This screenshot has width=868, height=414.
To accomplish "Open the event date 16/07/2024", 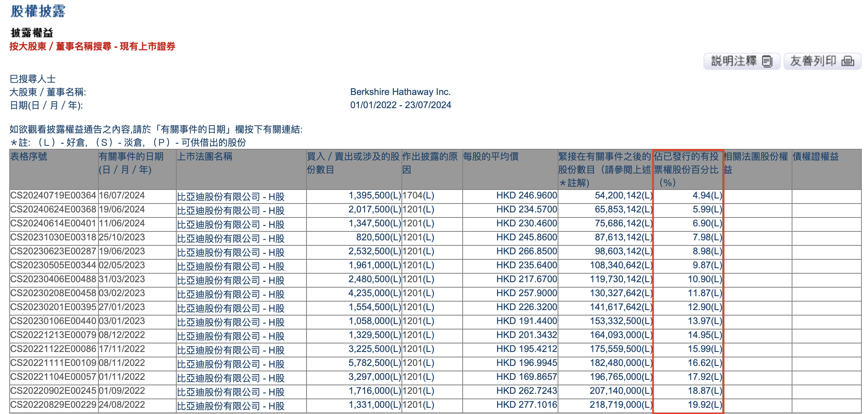I will point(122,195).
